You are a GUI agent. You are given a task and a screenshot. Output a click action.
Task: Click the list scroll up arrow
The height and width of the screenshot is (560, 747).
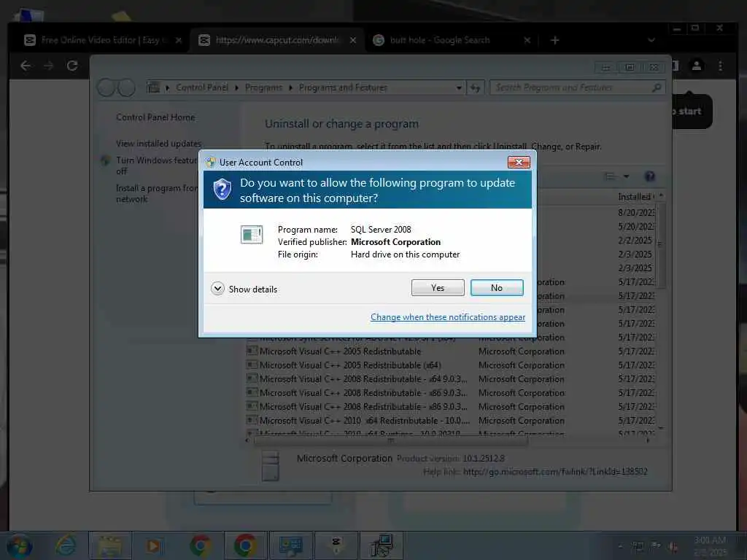[x=661, y=196]
